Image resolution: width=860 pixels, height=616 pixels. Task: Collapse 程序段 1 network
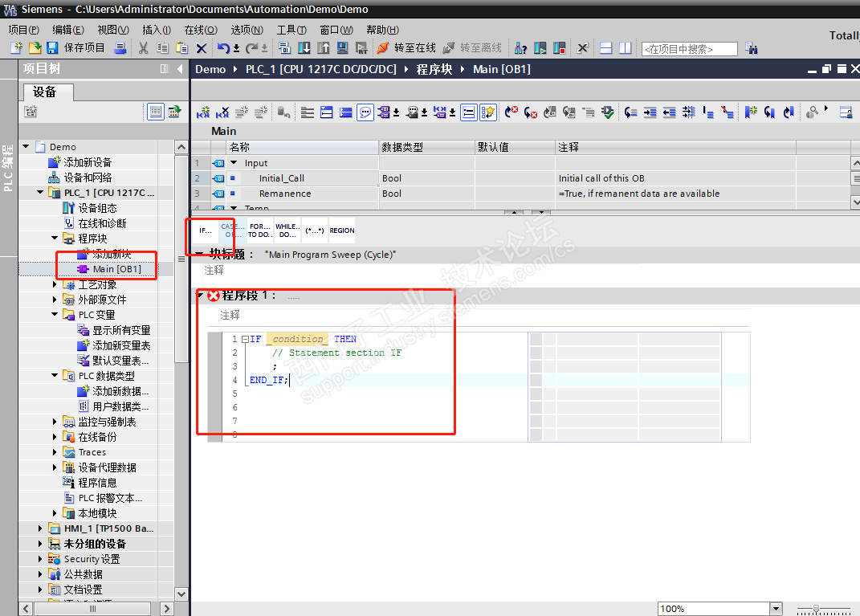[x=200, y=295]
